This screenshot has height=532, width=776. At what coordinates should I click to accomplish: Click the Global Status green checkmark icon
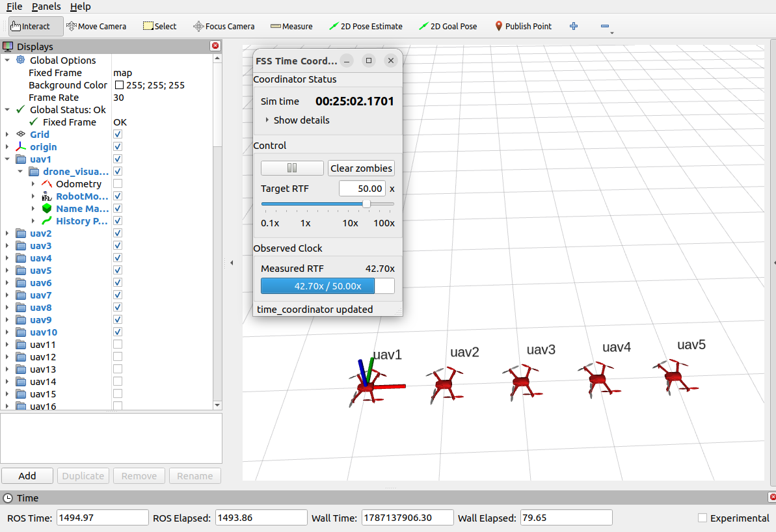click(20, 109)
